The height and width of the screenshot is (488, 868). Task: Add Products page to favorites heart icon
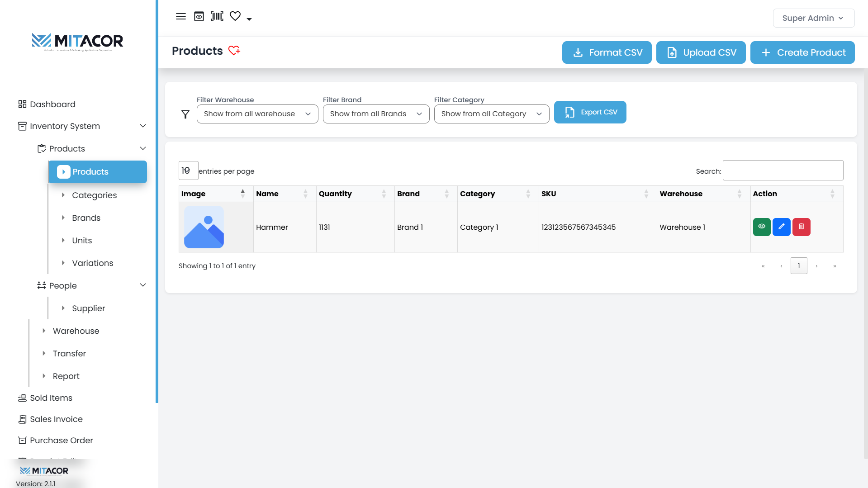point(234,51)
